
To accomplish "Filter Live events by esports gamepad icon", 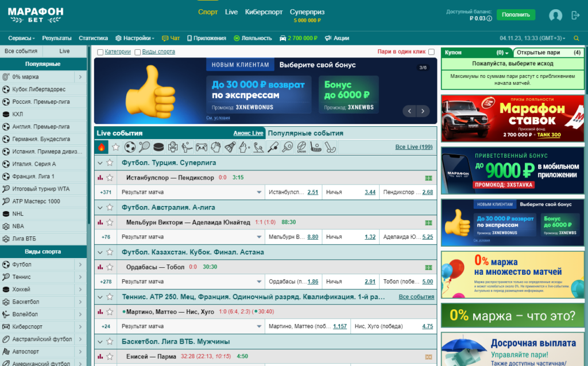I will (202, 147).
